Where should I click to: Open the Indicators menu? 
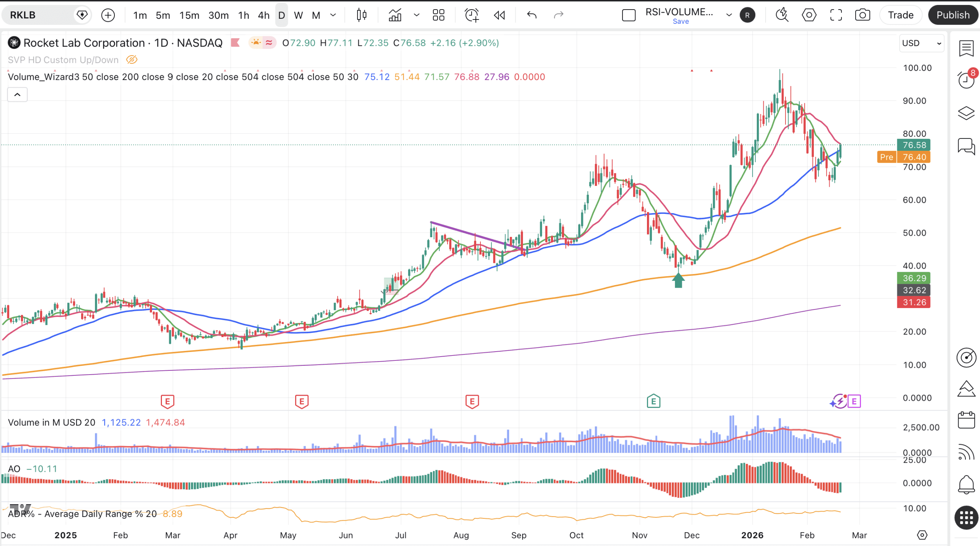click(395, 15)
